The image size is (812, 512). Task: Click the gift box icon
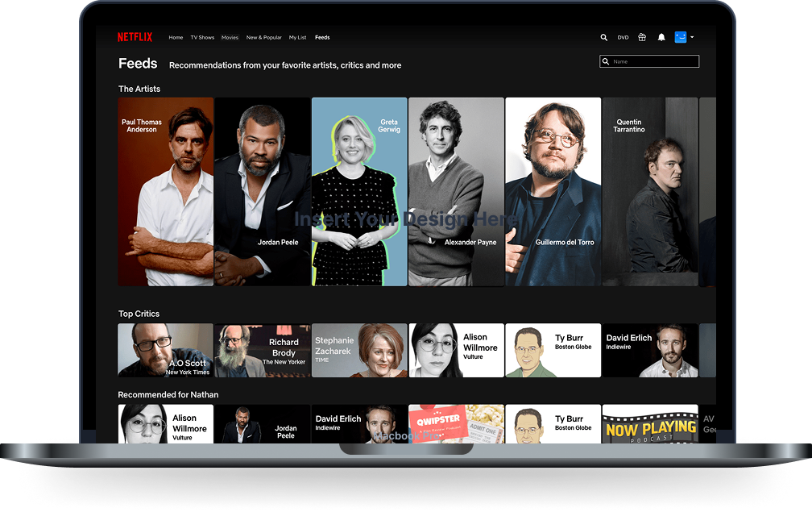pyautogui.click(x=642, y=37)
